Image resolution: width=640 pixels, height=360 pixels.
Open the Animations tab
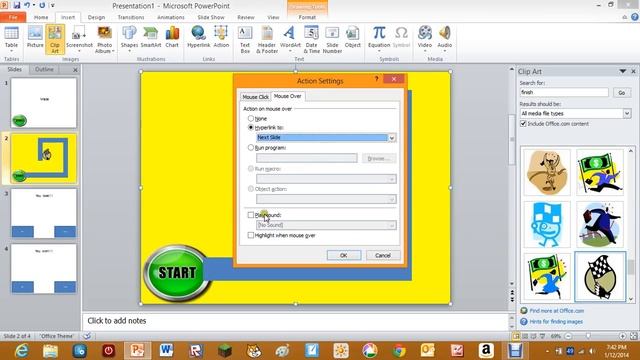click(x=171, y=17)
